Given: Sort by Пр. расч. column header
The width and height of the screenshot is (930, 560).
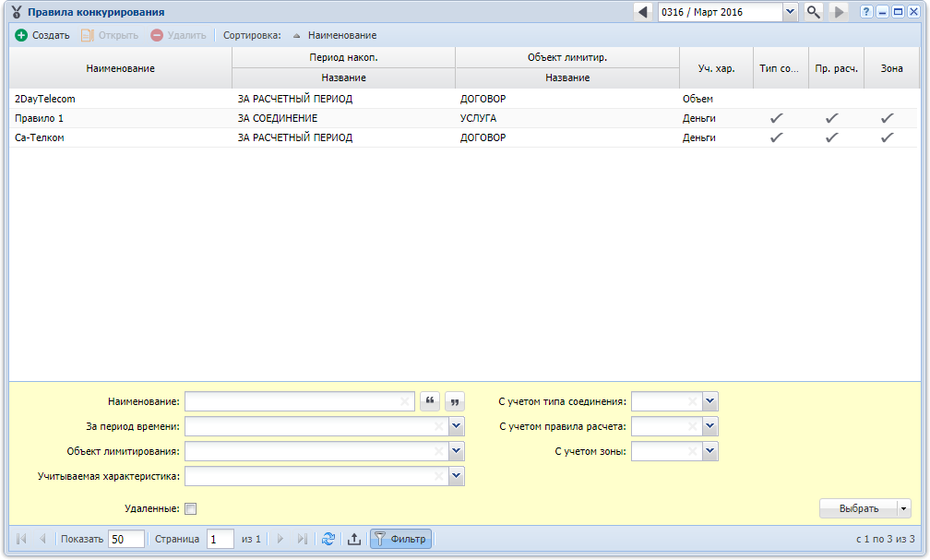Looking at the screenshot, I should [836, 68].
